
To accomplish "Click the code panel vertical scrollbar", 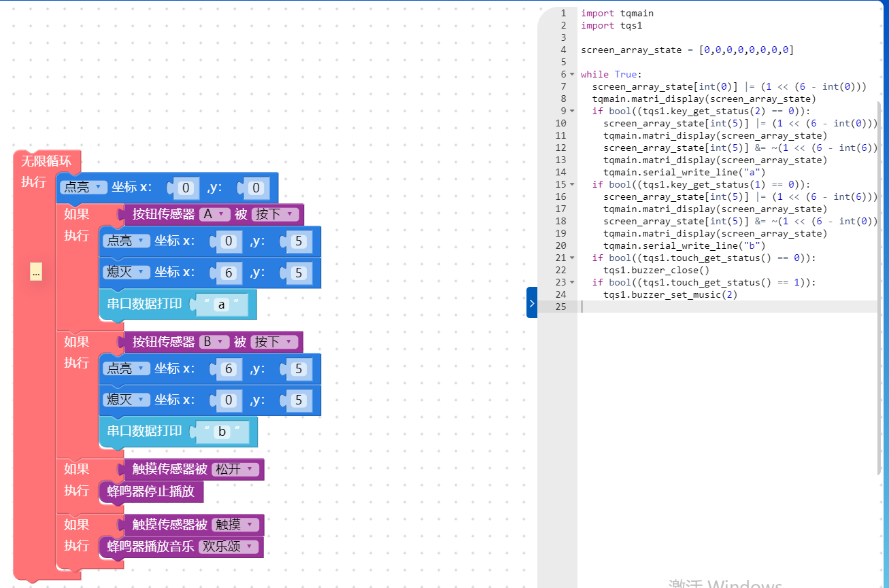I will pyautogui.click(x=879, y=289).
